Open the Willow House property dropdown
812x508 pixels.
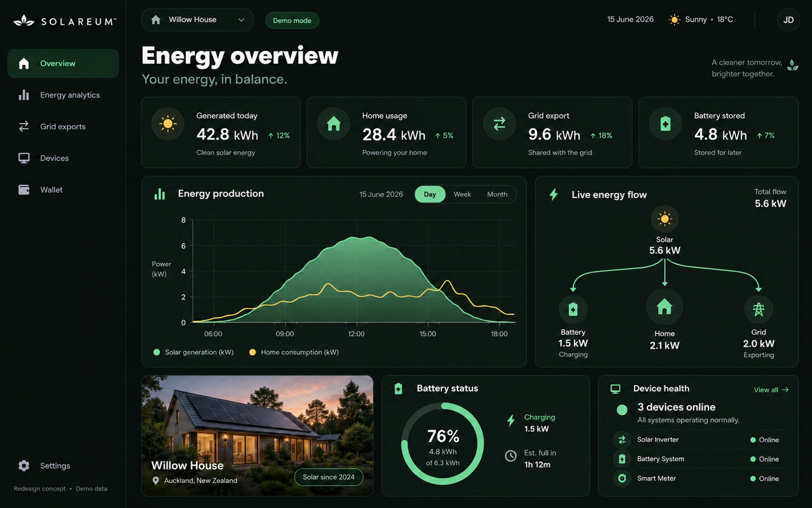point(197,20)
